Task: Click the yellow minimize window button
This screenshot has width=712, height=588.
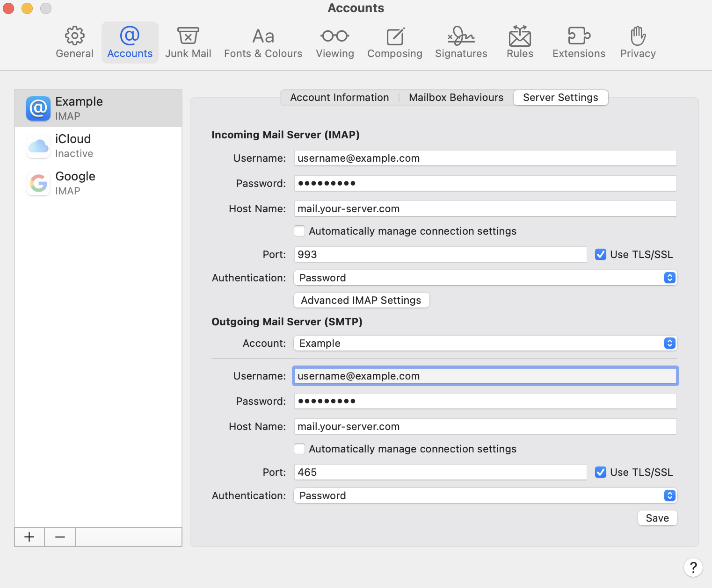Action: click(x=27, y=8)
